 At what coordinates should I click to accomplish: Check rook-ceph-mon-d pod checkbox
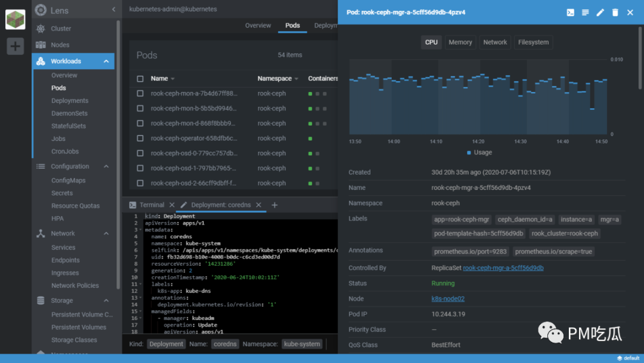140,124
